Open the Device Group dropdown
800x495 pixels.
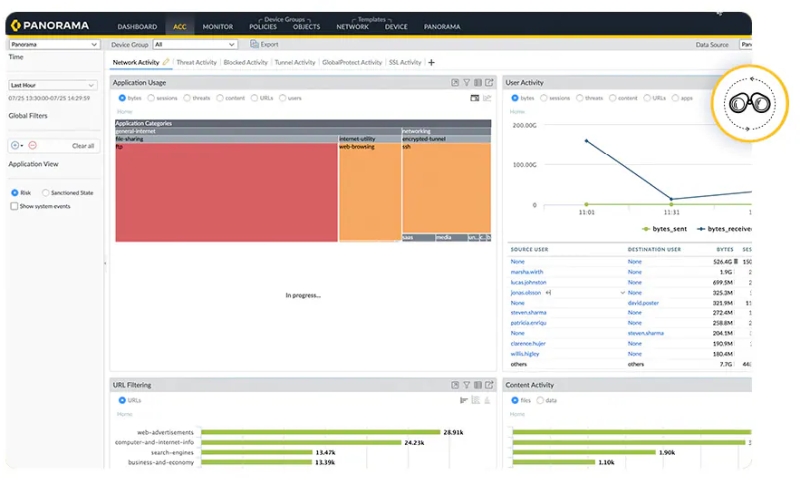point(195,44)
